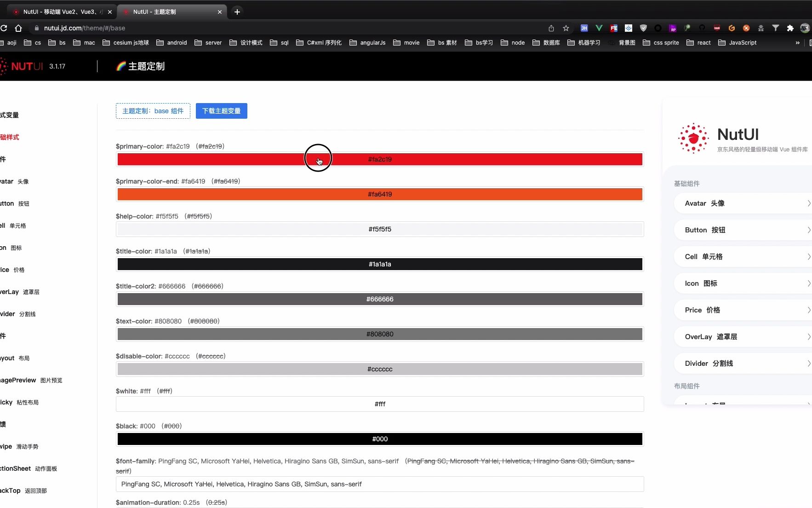Screen dimensions: 812x508
Task: Expand the Avatar 头像 preview entry arrow
Action: coord(808,203)
